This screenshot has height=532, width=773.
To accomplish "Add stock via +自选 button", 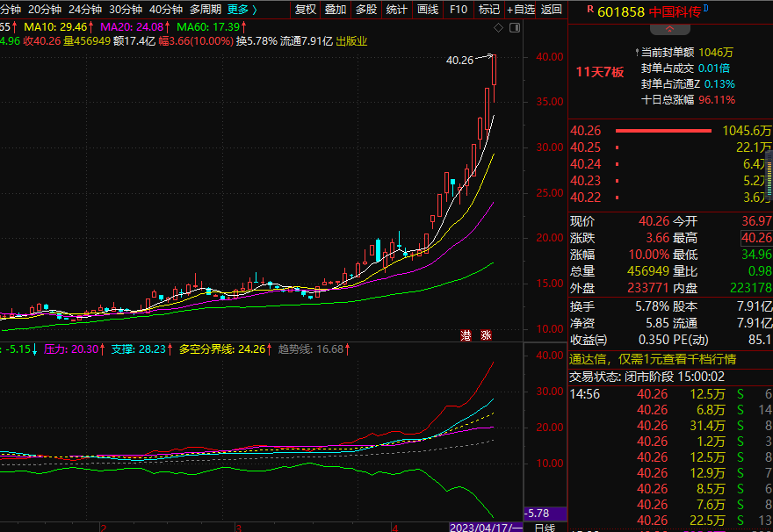I will click(x=520, y=10).
